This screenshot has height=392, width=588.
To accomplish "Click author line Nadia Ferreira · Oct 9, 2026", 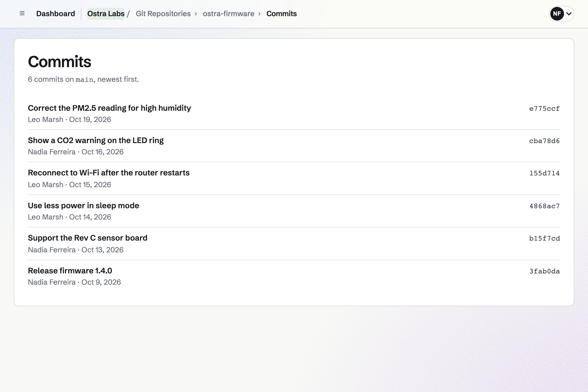I will pos(74,282).
